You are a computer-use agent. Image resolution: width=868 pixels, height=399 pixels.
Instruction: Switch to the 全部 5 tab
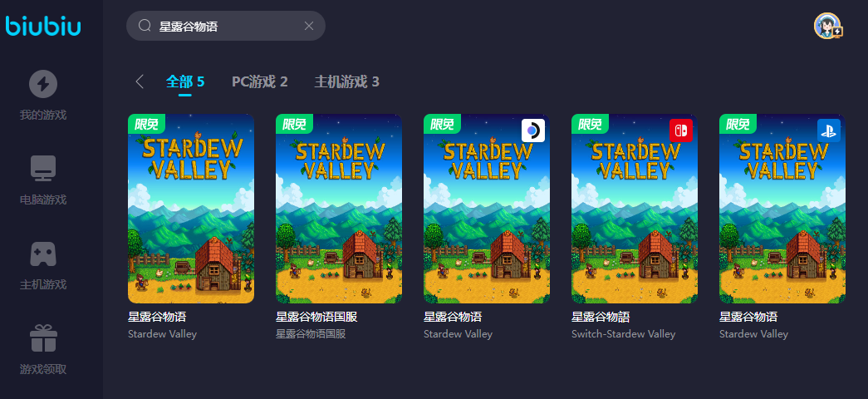185,82
